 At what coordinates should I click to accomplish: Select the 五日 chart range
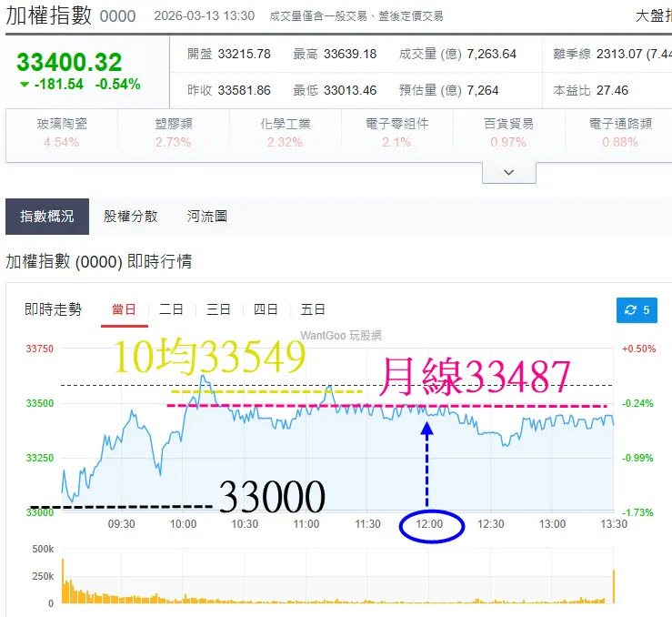tap(313, 309)
